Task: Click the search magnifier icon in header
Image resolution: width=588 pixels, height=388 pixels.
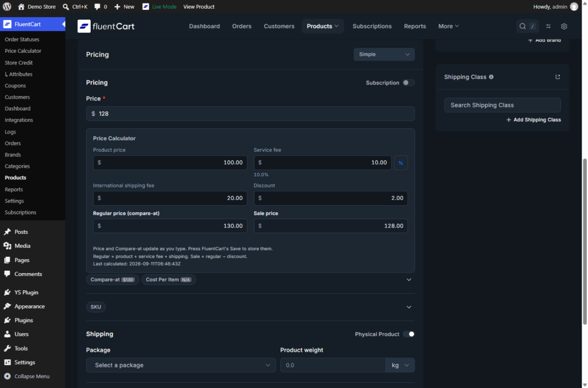Action: 523,26
